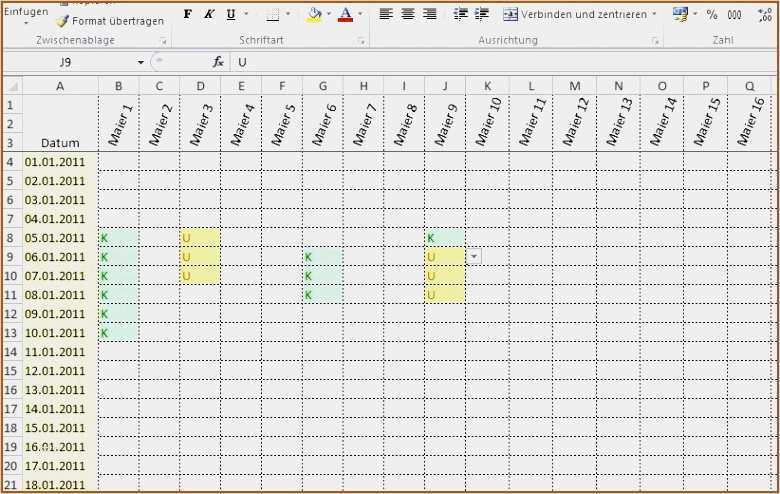Center text horizontally
Screen dimensions: 780x494
click(408, 14)
